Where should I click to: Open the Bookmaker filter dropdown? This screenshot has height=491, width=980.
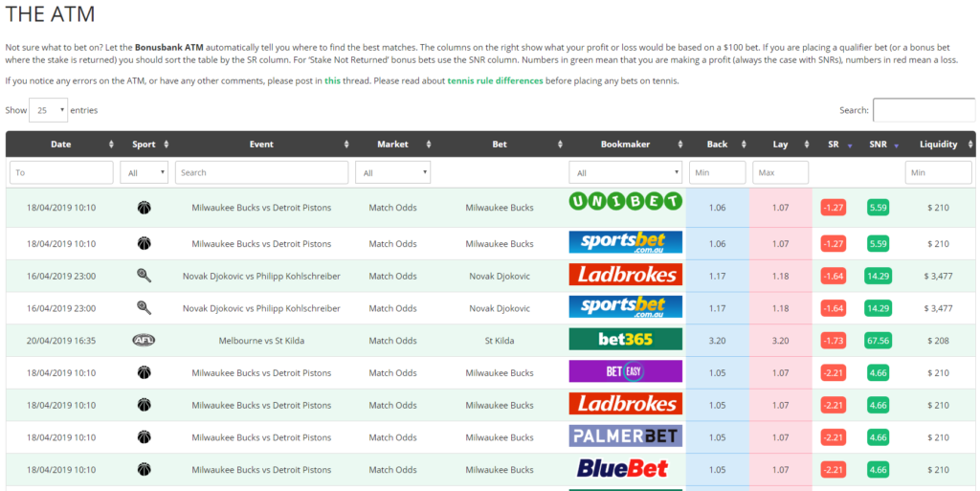(x=625, y=173)
